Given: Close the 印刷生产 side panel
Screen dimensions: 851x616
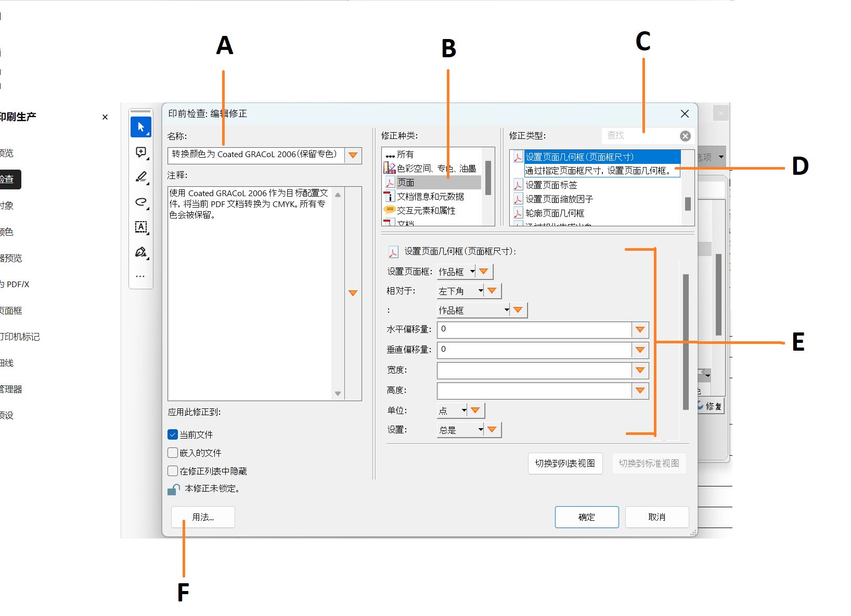Looking at the screenshot, I should [105, 117].
